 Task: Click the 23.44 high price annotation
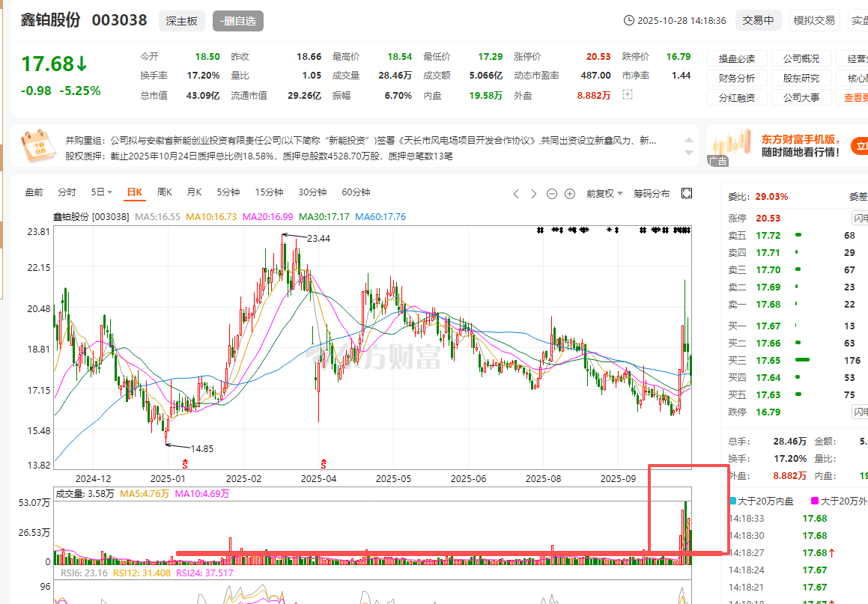318,239
